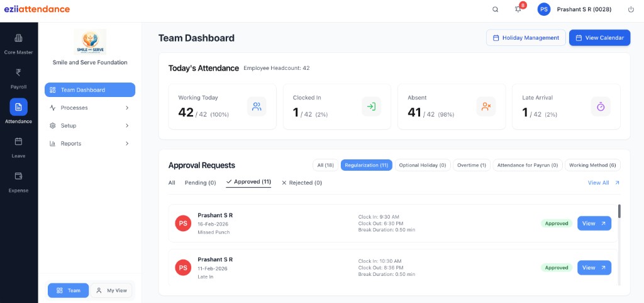The image size is (644, 303).
Task: View the 16-Feb-2026 Missed Punch request
Action: point(594,223)
